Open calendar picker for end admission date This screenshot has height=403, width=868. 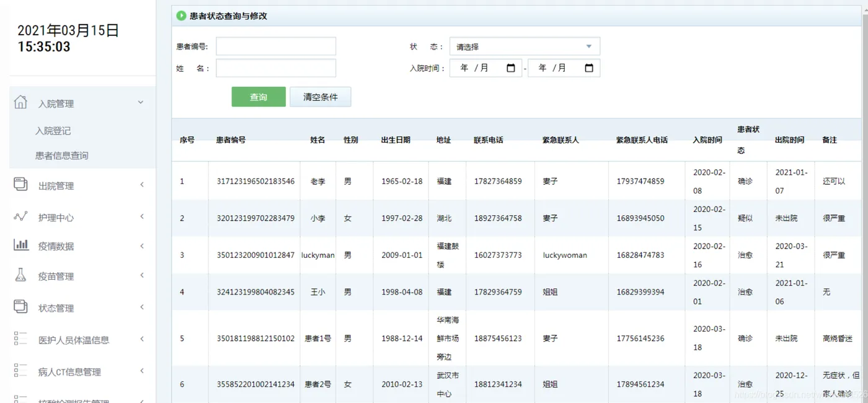[x=589, y=68]
